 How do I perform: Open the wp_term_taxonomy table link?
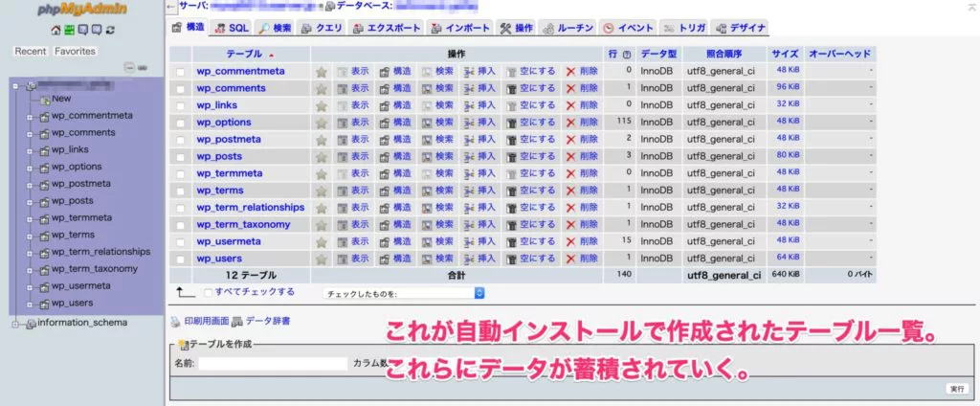[244, 224]
